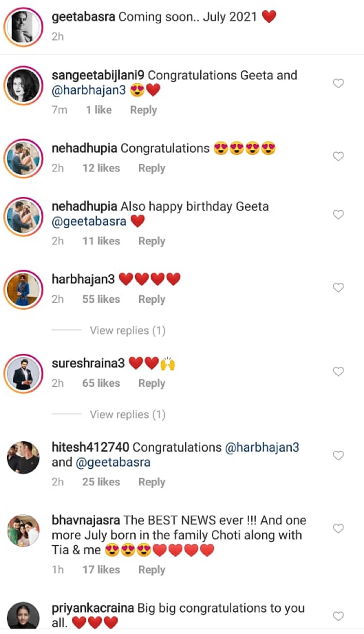Reply to sangeetabijlani9's comment

pyautogui.click(x=143, y=110)
